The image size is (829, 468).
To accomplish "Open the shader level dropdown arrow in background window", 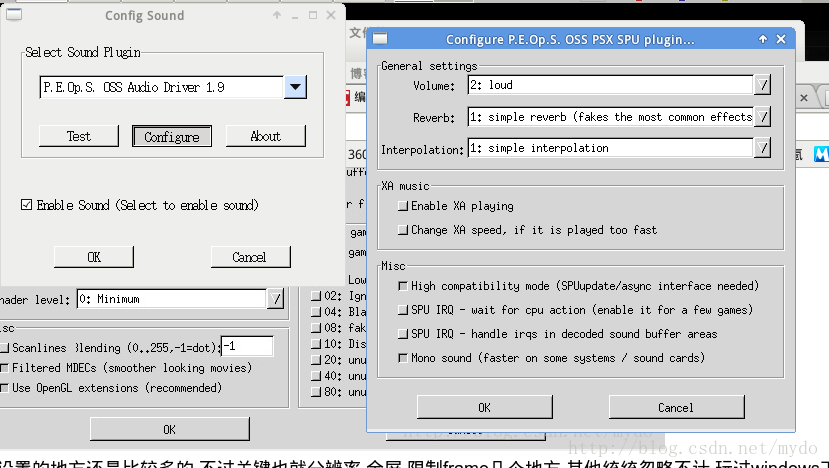I will pos(275,299).
